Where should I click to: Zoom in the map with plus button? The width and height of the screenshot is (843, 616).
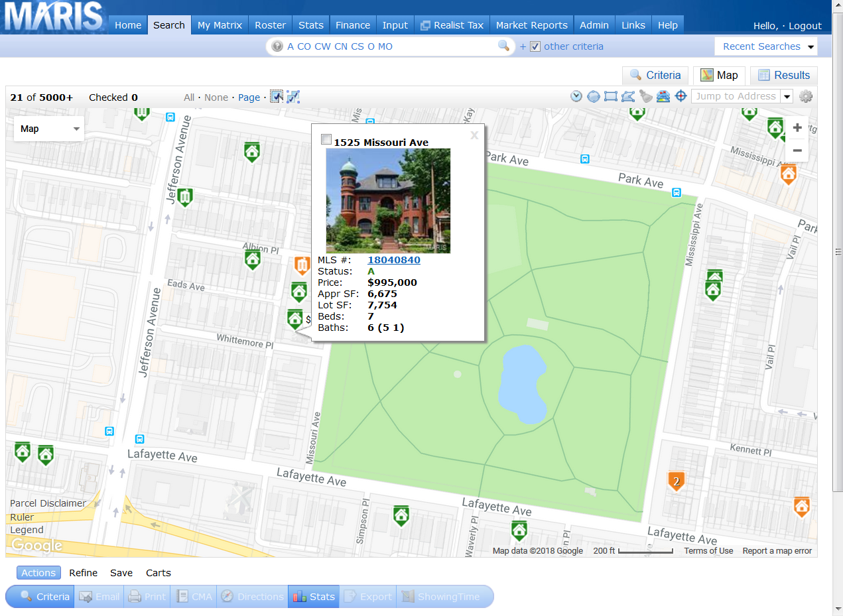click(797, 128)
